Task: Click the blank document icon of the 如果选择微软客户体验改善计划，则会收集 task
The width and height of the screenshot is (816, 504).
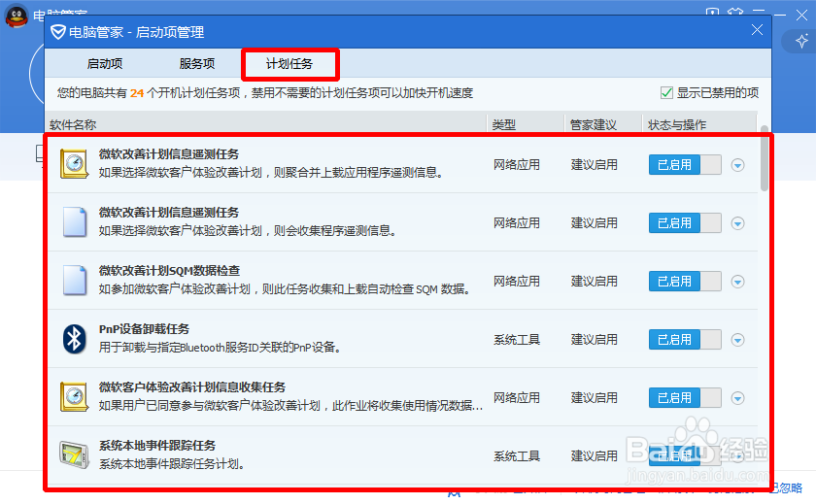Action: pos(75,222)
